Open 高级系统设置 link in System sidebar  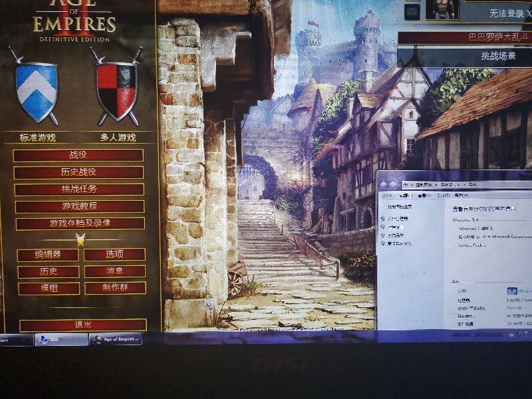tap(400, 243)
